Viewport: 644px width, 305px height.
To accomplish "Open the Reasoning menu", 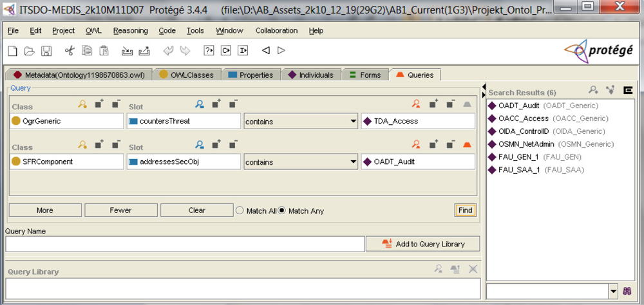I will pos(130,30).
